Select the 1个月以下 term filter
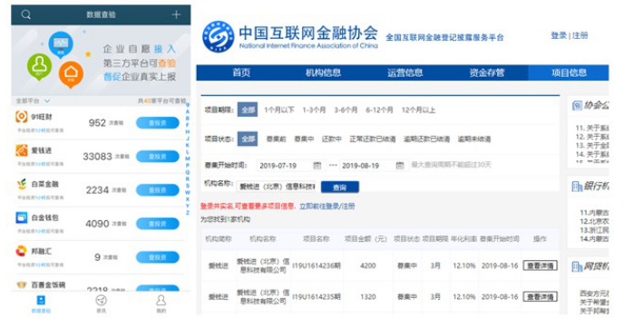The height and width of the screenshot is (327, 644). pyautogui.click(x=279, y=110)
